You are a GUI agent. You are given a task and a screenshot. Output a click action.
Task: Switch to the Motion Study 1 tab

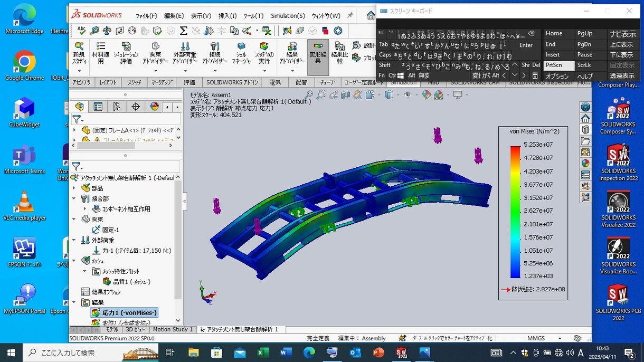coord(173,329)
